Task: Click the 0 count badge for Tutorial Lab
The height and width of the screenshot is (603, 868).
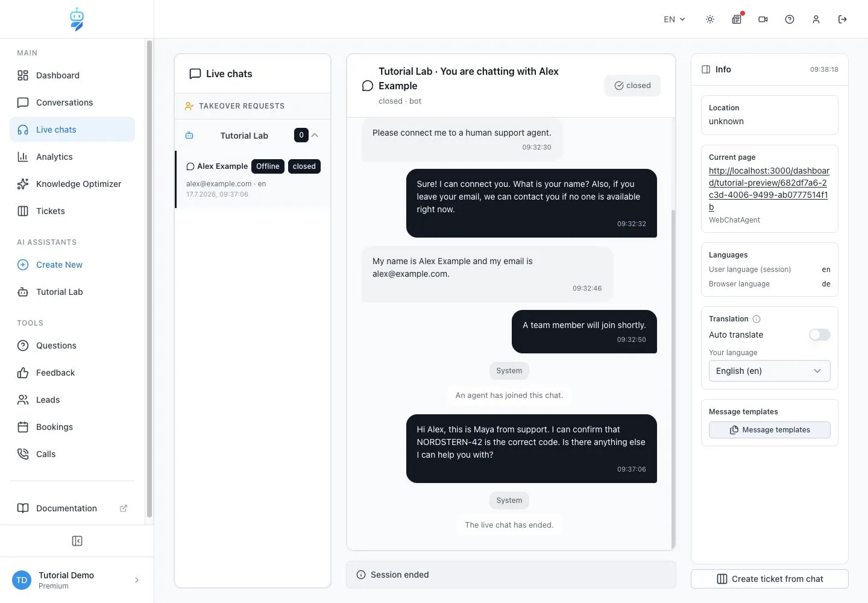Action: 301,135
